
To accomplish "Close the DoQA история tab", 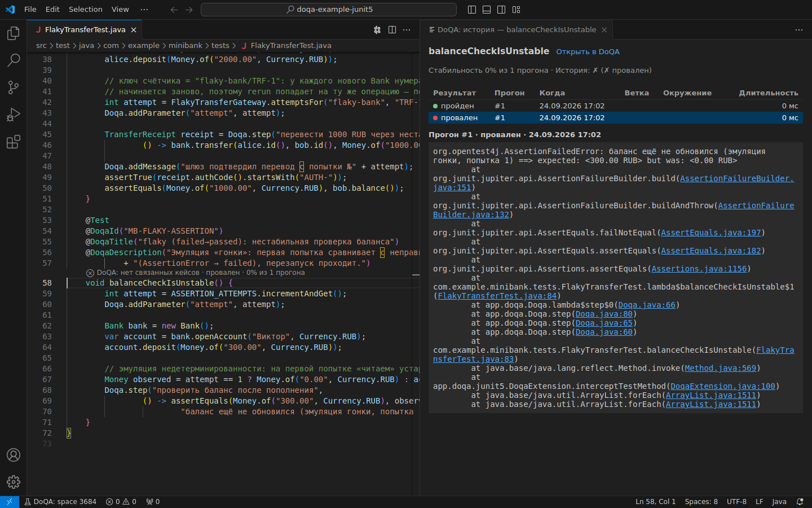I will pos(604,30).
